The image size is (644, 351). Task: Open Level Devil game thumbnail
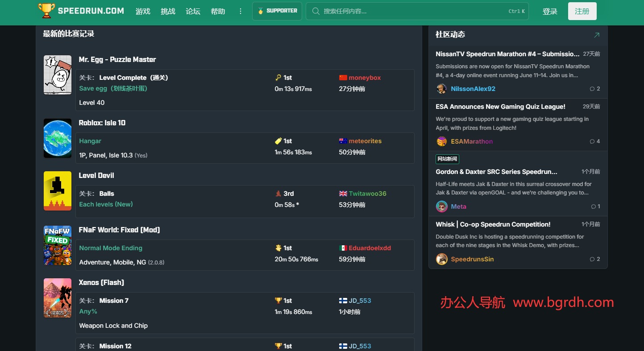(58, 191)
